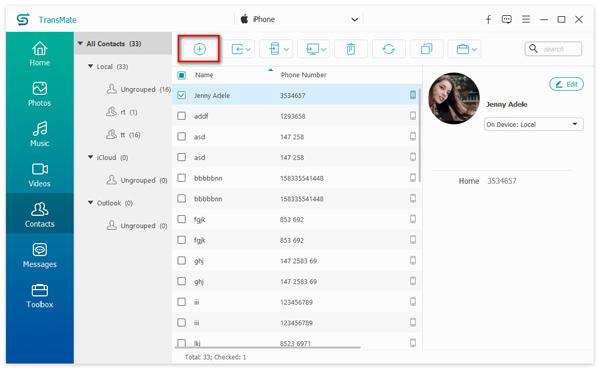Click the Refresh contacts icon
Viewport: 600px width, 370px height.
(x=388, y=49)
